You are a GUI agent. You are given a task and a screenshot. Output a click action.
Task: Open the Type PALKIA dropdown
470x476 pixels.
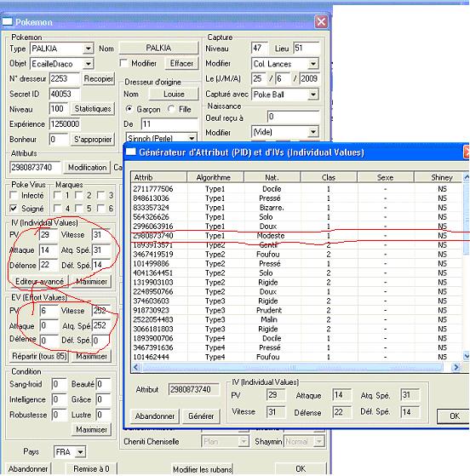88,49
